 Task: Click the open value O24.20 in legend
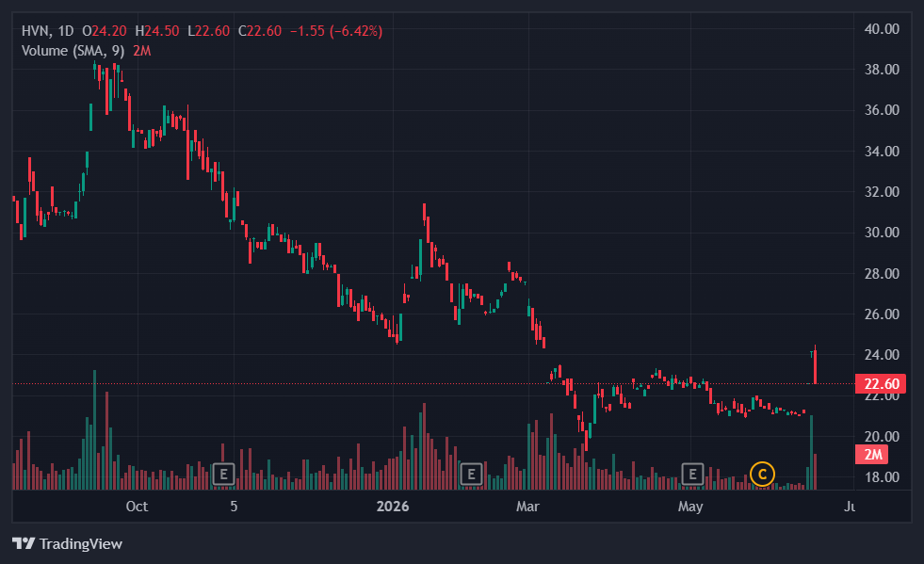pyautogui.click(x=105, y=31)
